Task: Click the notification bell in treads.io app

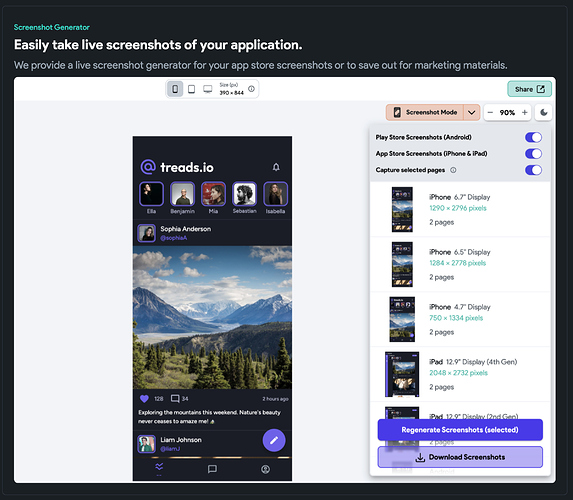Action: pyautogui.click(x=276, y=167)
